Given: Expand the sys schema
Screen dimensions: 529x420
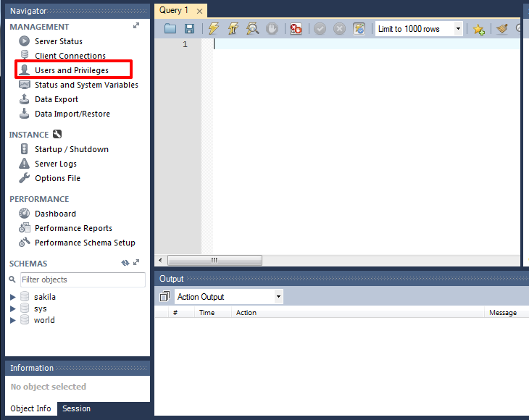Looking at the screenshot, I should coord(12,308).
